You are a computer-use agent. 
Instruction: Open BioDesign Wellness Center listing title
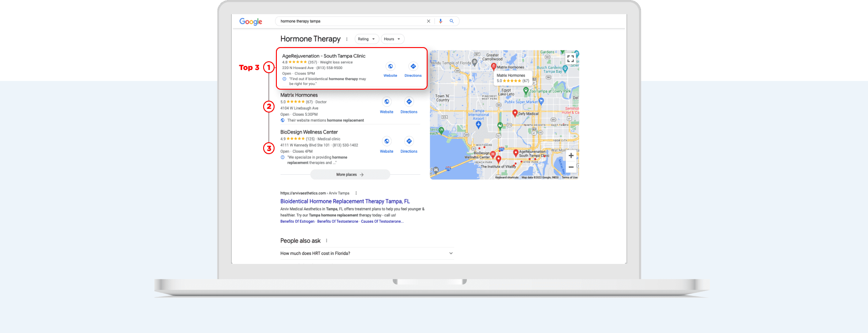[309, 132]
